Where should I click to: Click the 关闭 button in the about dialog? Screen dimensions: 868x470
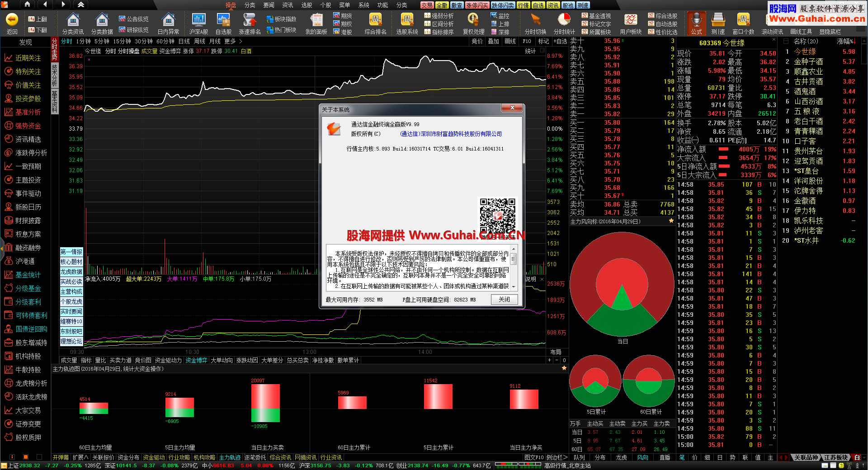(x=504, y=299)
